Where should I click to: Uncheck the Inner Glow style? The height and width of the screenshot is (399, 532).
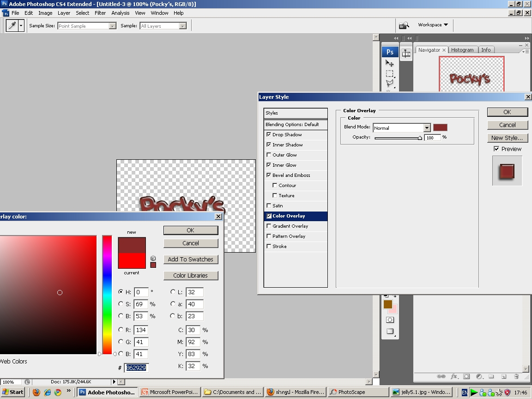coord(269,165)
